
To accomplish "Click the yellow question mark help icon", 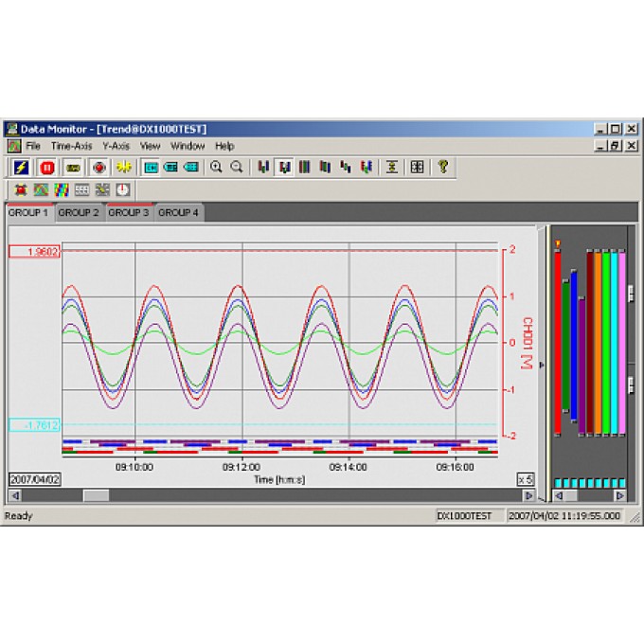I will coord(442,167).
